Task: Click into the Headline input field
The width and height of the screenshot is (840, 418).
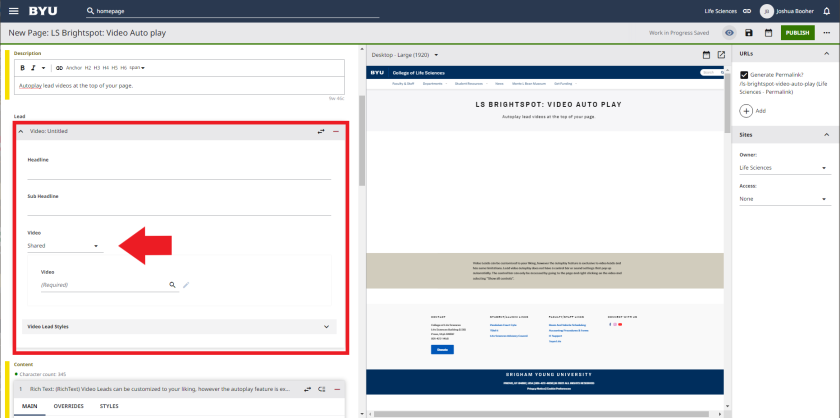Action: 179,172
